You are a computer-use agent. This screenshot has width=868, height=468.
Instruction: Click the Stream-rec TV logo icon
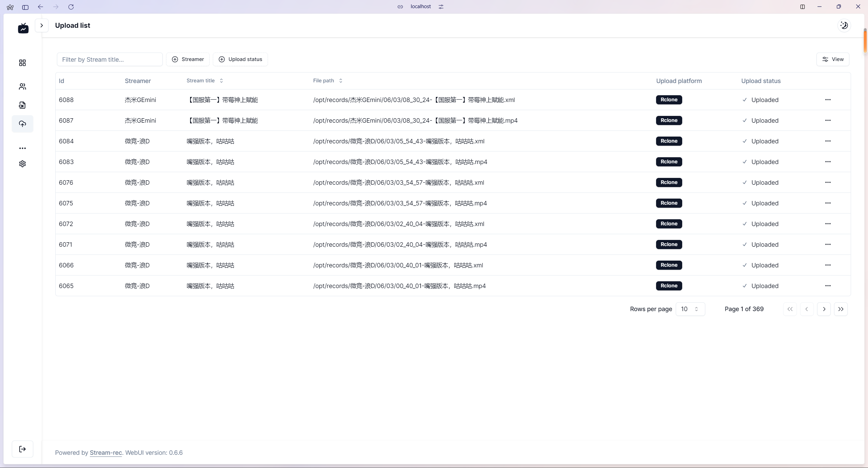click(x=23, y=28)
